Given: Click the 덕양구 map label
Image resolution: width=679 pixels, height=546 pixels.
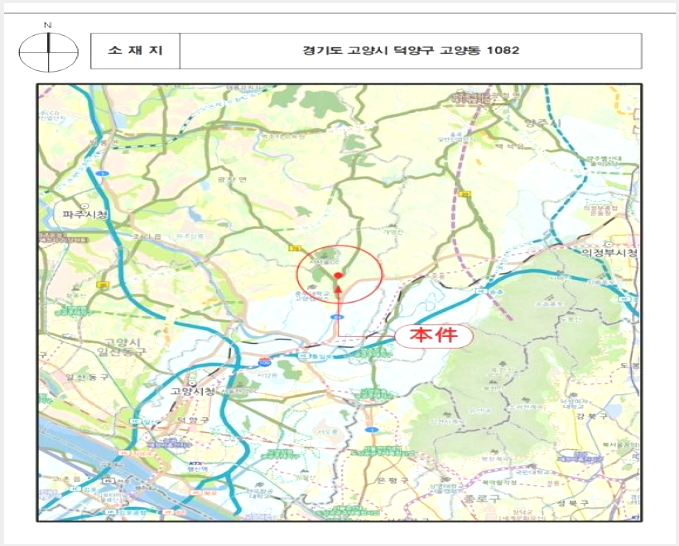Looking at the screenshot, I should pos(193,420).
